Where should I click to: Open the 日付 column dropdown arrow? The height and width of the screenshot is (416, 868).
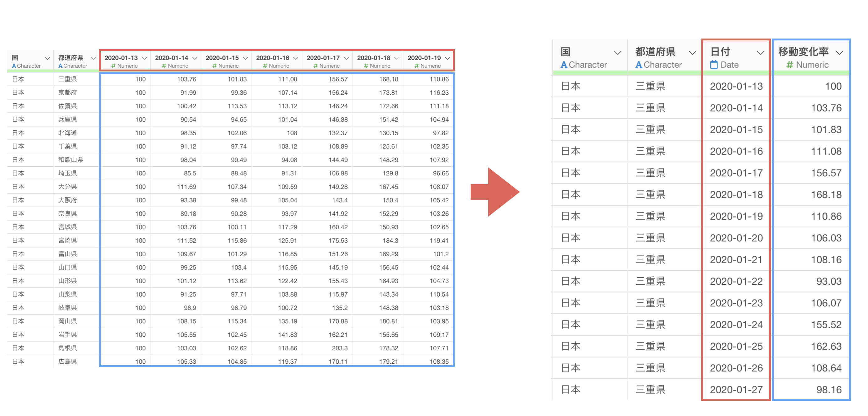click(x=760, y=52)
